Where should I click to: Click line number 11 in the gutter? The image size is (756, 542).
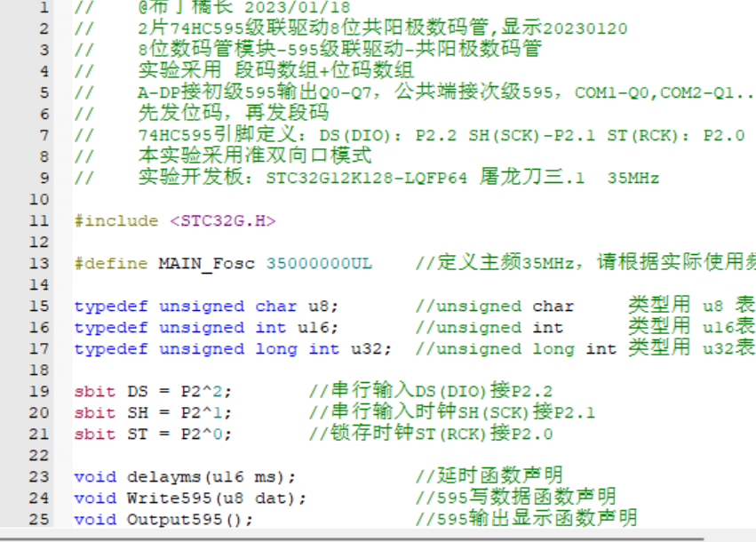click(39, 221)
